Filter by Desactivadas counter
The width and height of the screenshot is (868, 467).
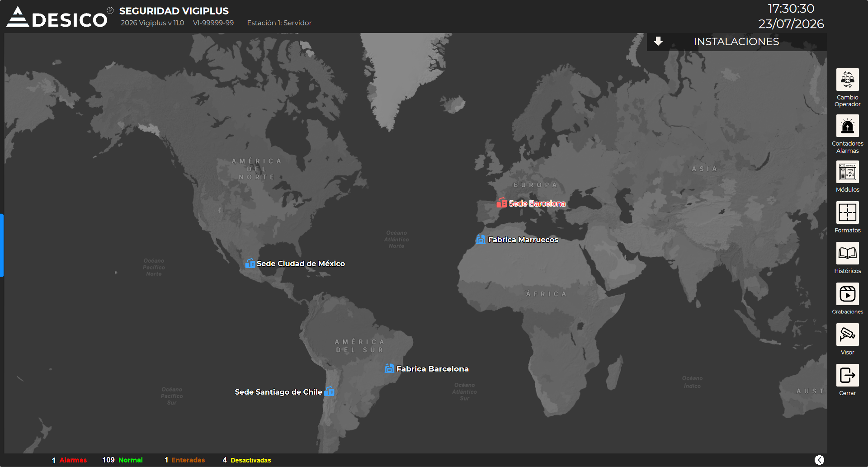tap(247, 460)
